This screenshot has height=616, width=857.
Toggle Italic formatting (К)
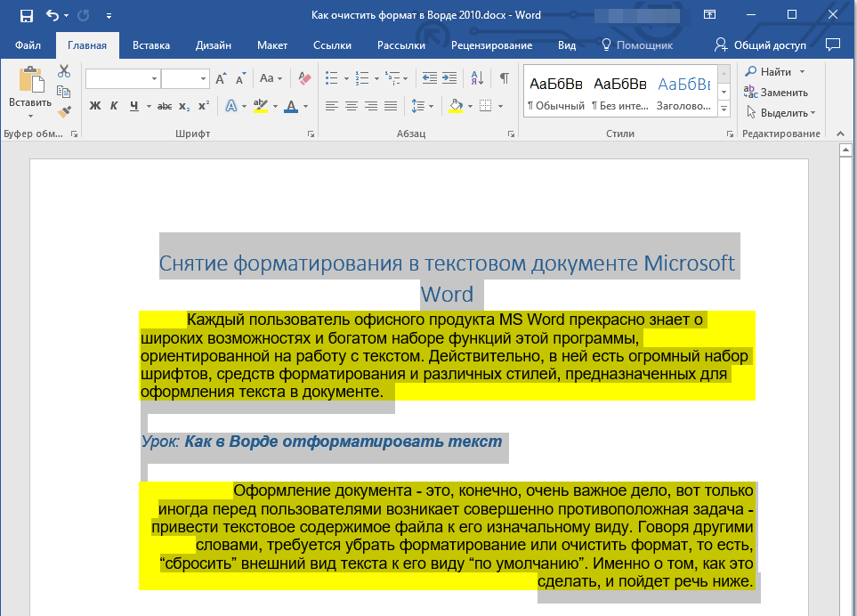click(x=114, y=107)
